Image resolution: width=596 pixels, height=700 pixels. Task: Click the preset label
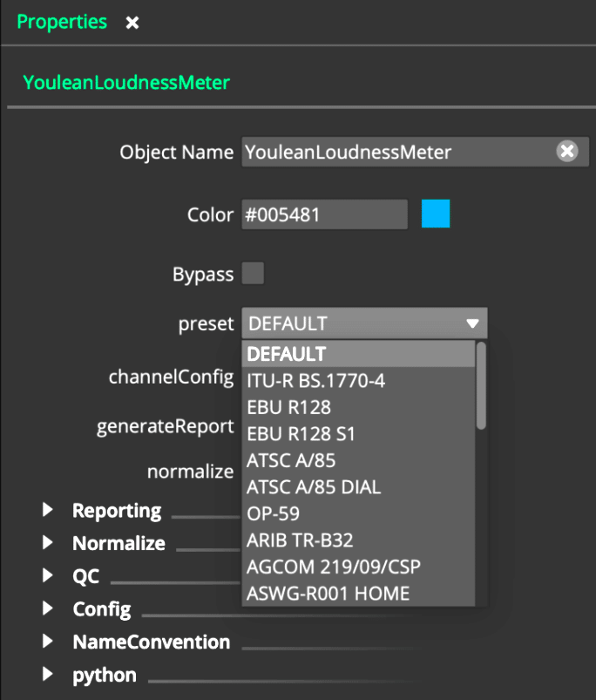[207, 324]
